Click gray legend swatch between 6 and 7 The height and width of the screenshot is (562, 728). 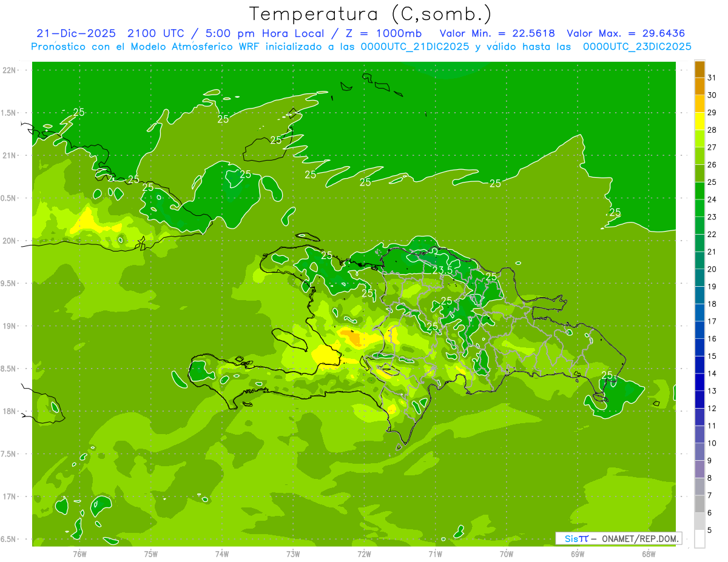pos(699,504)
